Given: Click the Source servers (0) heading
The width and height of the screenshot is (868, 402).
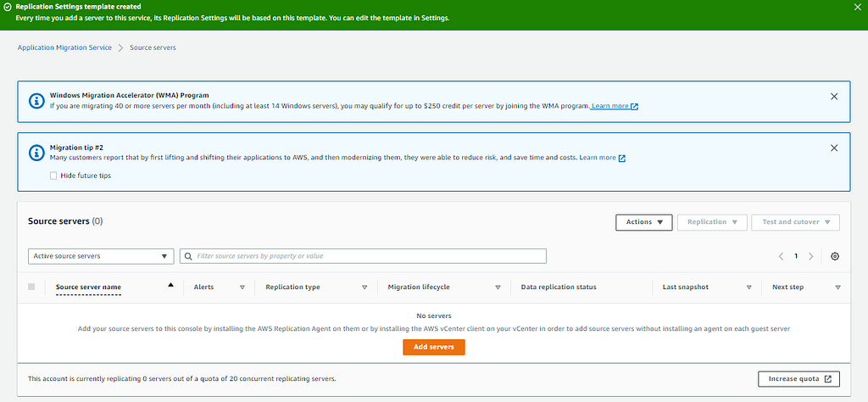Looking at the screenshot, I should coord(65,221).
